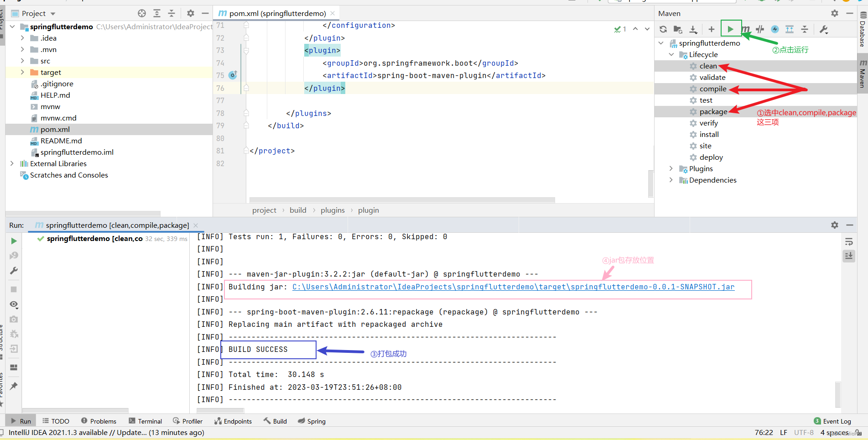Open Project view dropdown
The image size is (868, 440).
point(53,14)
